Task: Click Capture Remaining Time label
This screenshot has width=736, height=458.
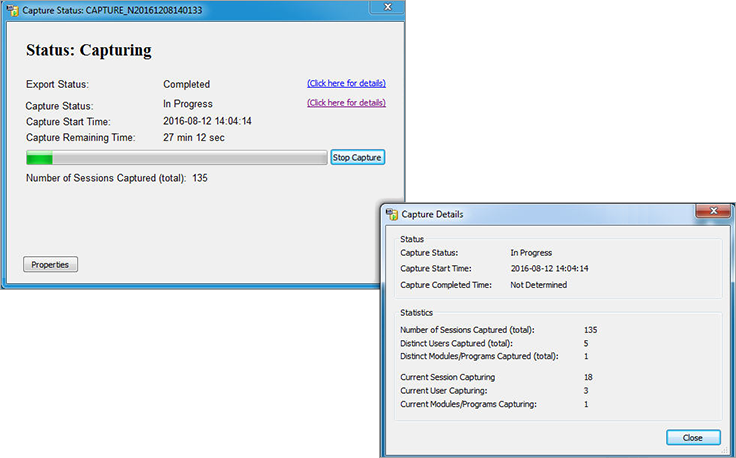Action: coord(80,137)
